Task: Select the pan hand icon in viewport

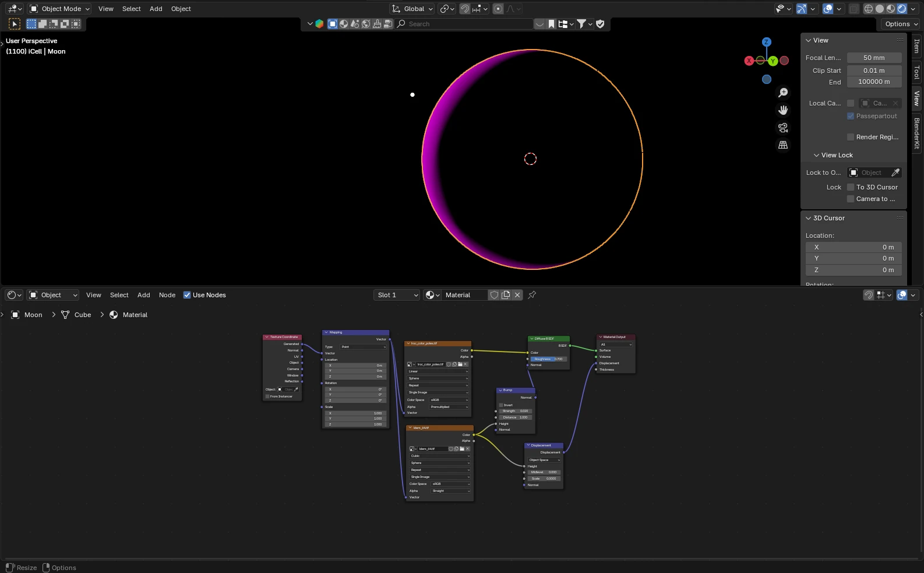Action: coord(783,110)
